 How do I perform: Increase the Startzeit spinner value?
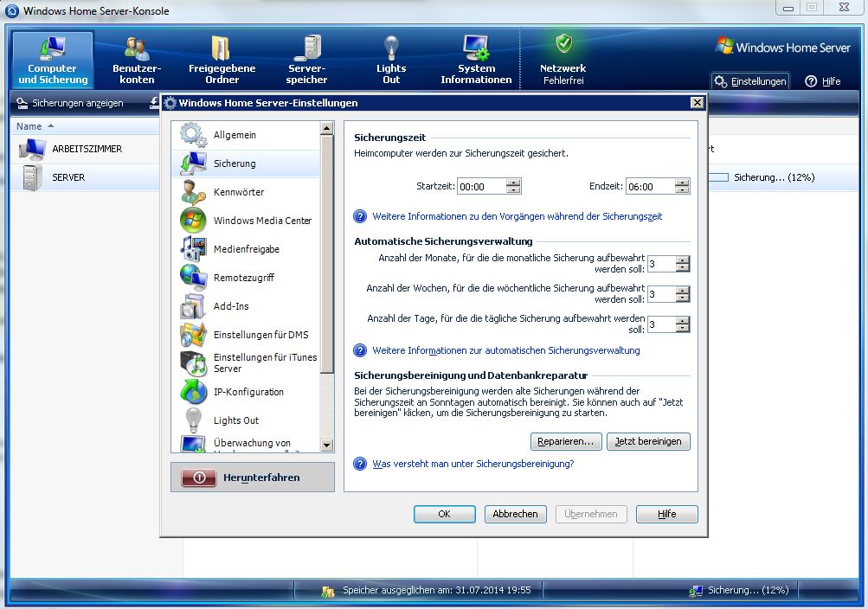point(514,183)
